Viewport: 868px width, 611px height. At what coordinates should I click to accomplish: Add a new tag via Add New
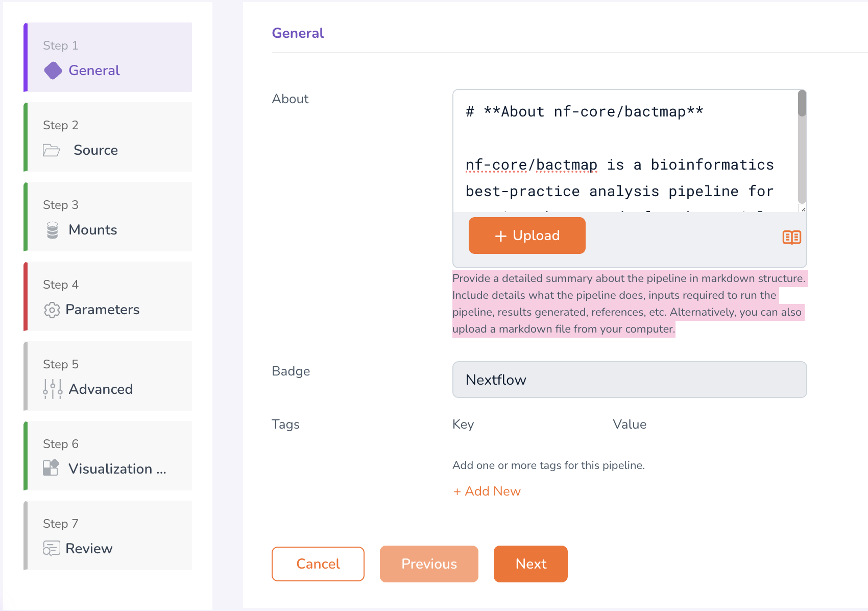pos(487,491)
